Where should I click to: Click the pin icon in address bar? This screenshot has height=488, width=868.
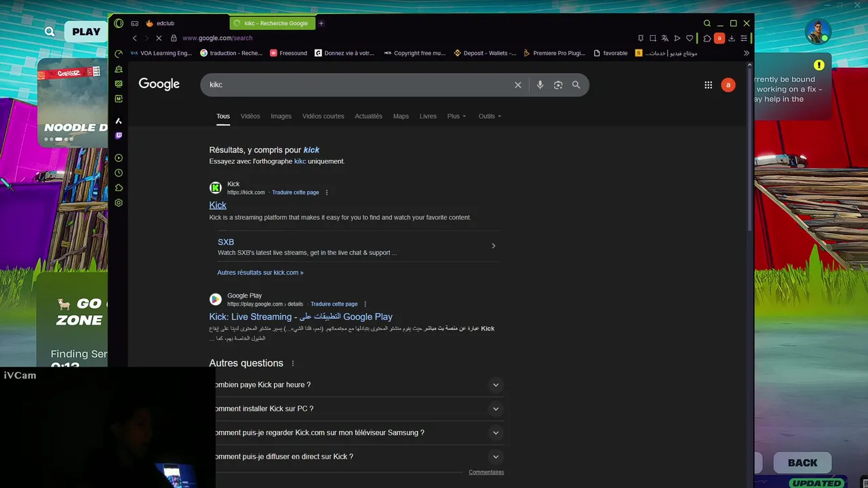pos(640,38)
